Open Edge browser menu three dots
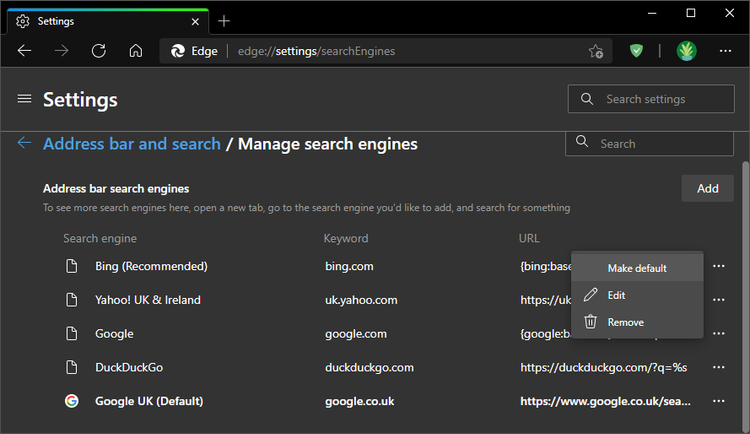 (726, 51)
